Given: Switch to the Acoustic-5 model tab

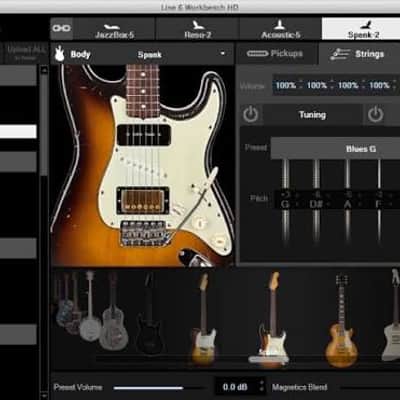Looking at the screenshot, I should point(280,29).
